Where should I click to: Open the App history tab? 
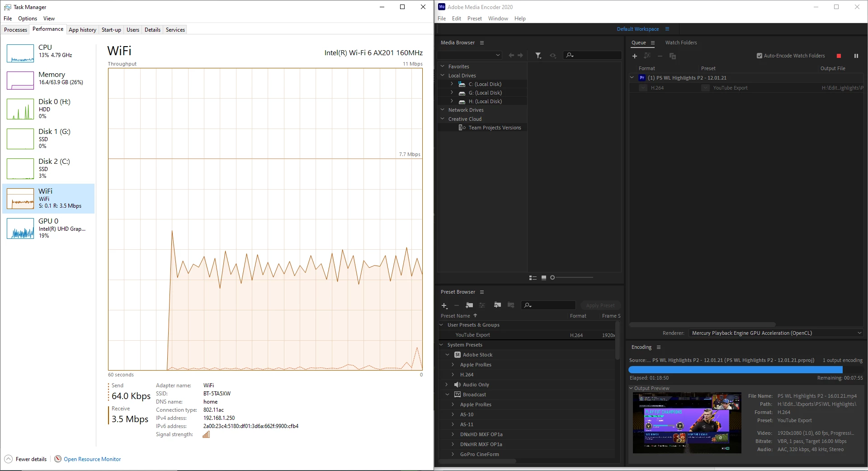(x=82, y=30)
